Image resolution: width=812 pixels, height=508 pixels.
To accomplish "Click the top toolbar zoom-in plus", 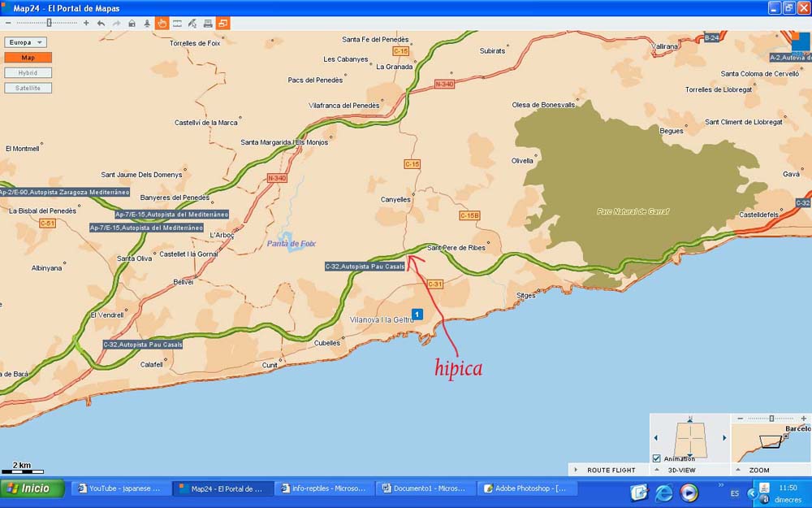I will pyautogui.click(x=86, y=23).
